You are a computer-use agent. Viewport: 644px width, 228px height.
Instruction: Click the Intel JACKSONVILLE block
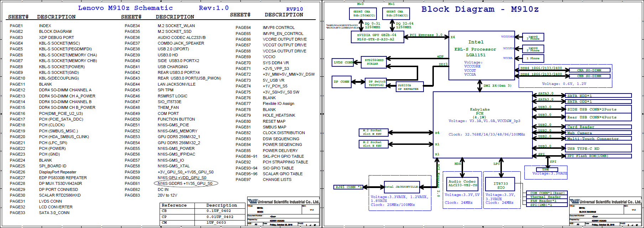tap(402, 187)
